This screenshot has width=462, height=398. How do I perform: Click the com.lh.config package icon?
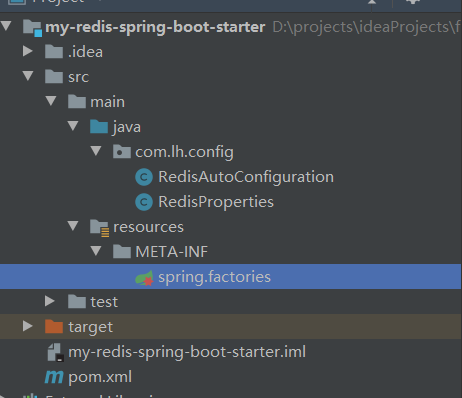tap(122, 152)
